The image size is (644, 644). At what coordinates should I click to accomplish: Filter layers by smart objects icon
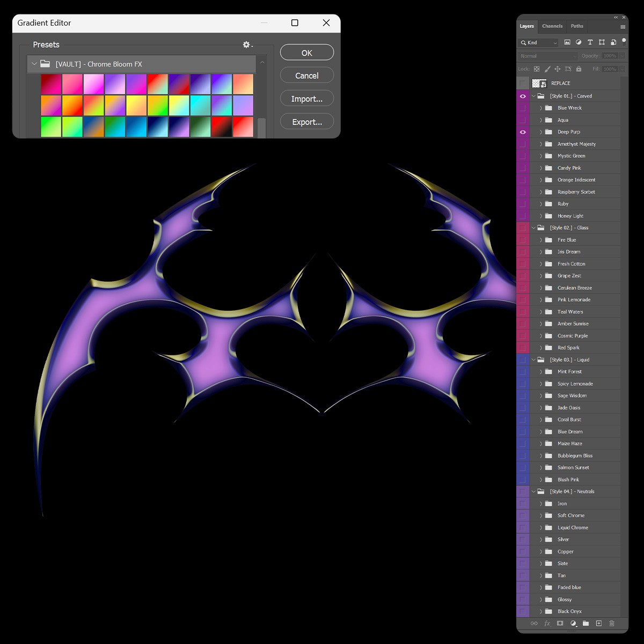coord(613,42)
